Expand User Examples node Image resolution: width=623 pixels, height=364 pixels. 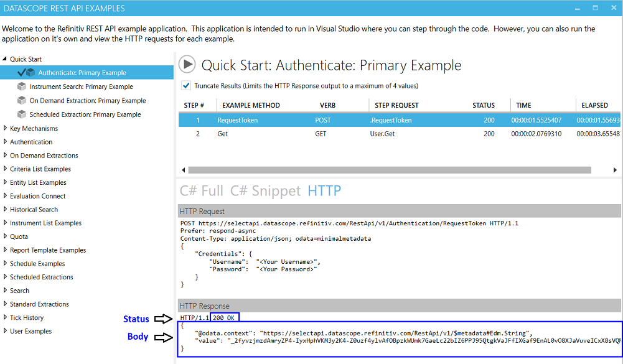tap(5, 330)
